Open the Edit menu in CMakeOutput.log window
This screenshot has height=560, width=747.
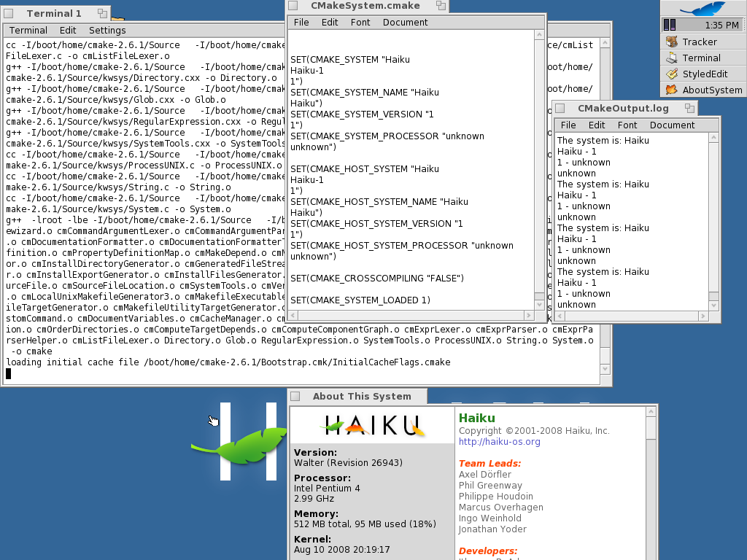coord(597,125)
